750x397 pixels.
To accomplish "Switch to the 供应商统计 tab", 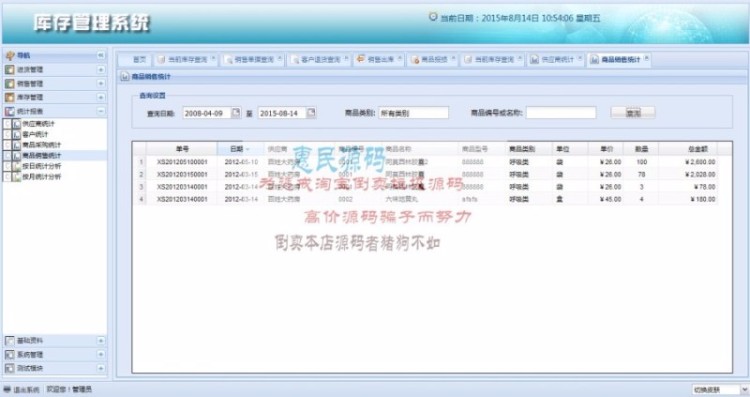I will coord(557,60).
